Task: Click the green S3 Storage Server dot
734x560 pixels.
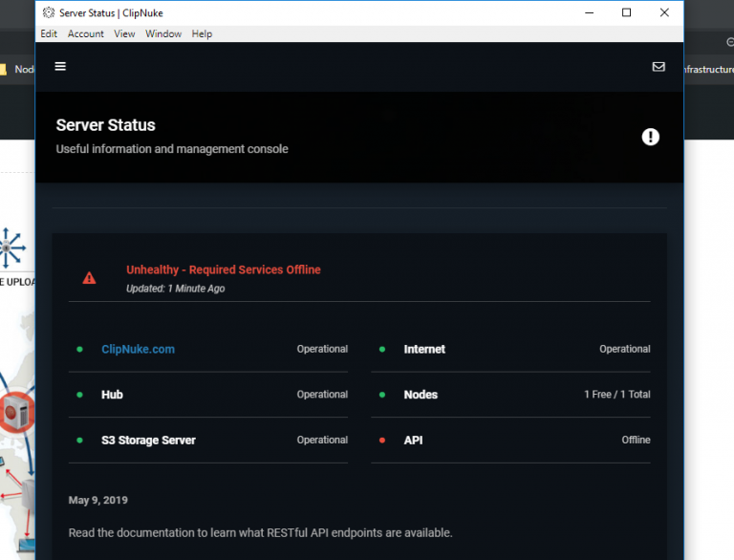Action: coord(80,441)
